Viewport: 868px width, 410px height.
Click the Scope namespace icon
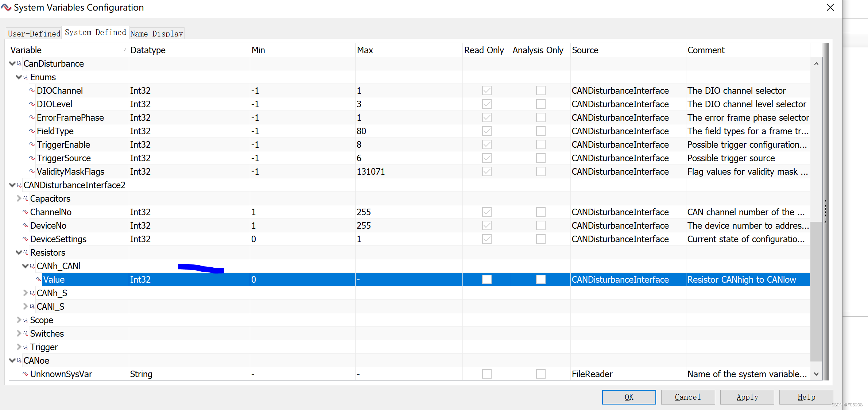click(x=26, y=320)
